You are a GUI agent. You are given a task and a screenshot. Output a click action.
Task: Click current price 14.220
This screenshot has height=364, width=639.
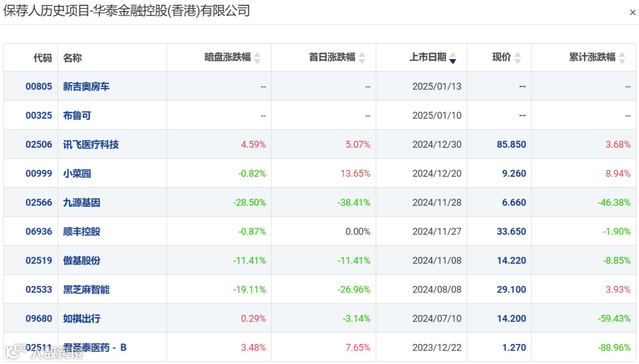(x=511, y=260)
